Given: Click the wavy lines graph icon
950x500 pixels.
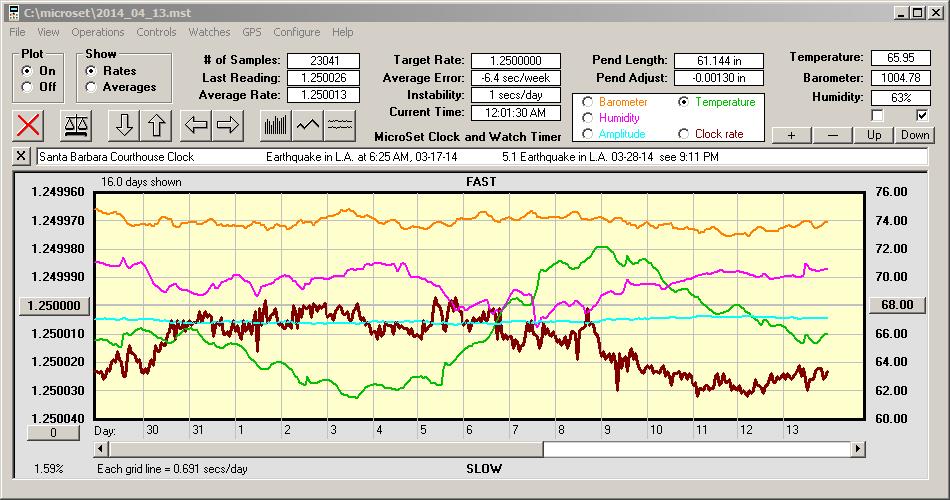Looking at the screenshot, I should pos(341,125).
